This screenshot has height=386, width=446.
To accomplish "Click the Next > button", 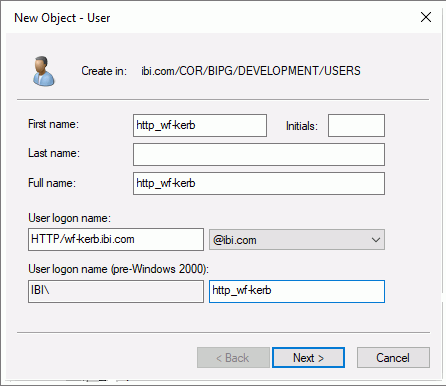I will click(308, 358).
